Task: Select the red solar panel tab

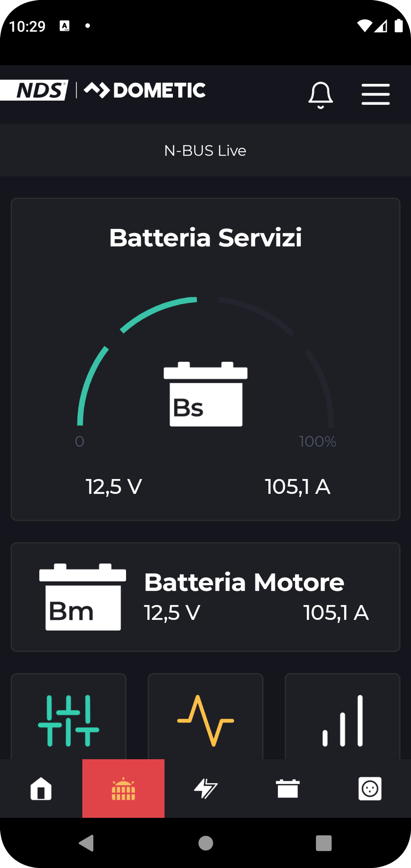Action: 123,788
